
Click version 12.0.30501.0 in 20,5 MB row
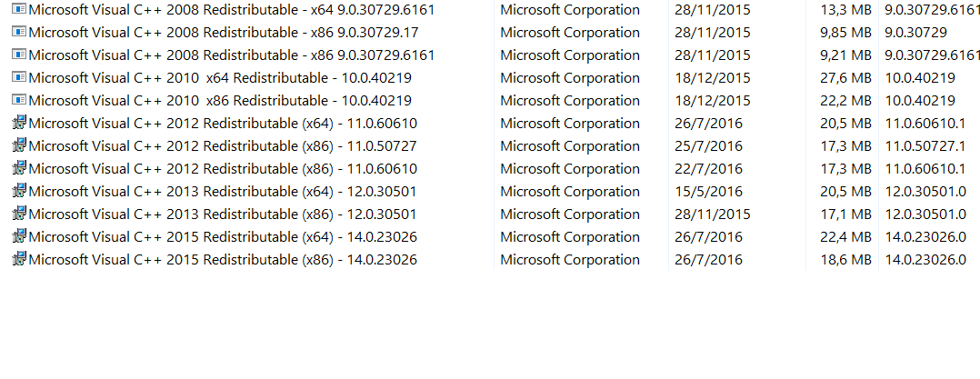tap(925, 192)
